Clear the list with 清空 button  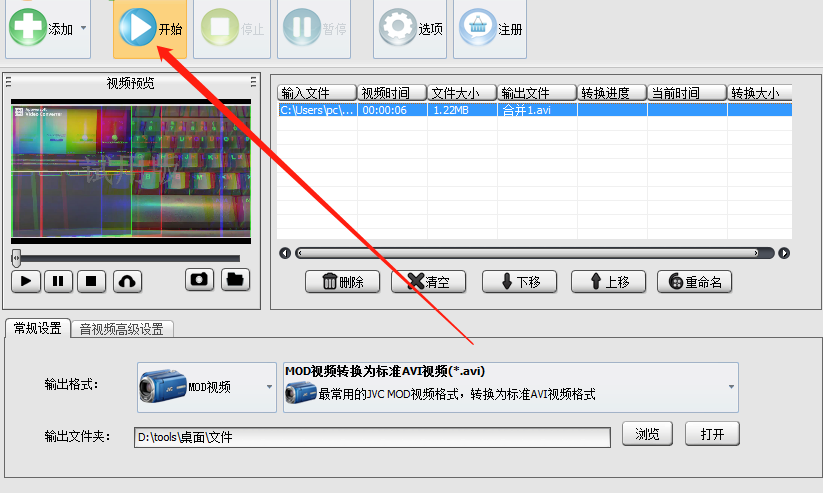pyautogui.click(x=428, y=282)
